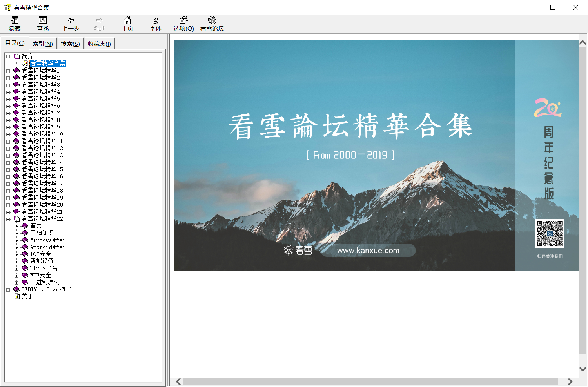The width and height of the screenshot is (588, 387).
Task: Expand the 看雪论坛精华1 node
Action: click(8, 71)
